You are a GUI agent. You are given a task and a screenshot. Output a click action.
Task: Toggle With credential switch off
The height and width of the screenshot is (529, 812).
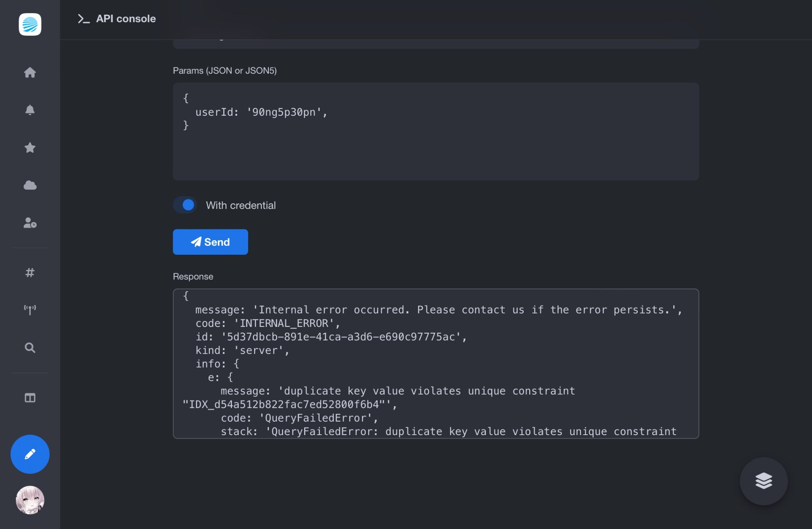tap(185, 205)
